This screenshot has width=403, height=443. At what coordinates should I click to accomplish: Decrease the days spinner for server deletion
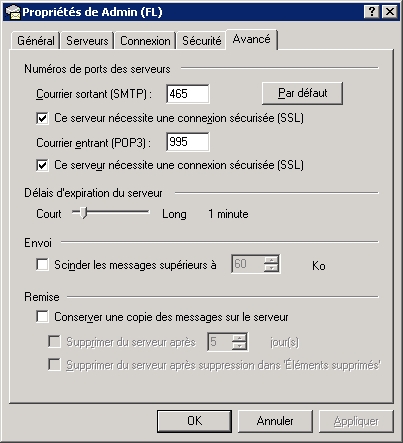[x=239, y=345]
